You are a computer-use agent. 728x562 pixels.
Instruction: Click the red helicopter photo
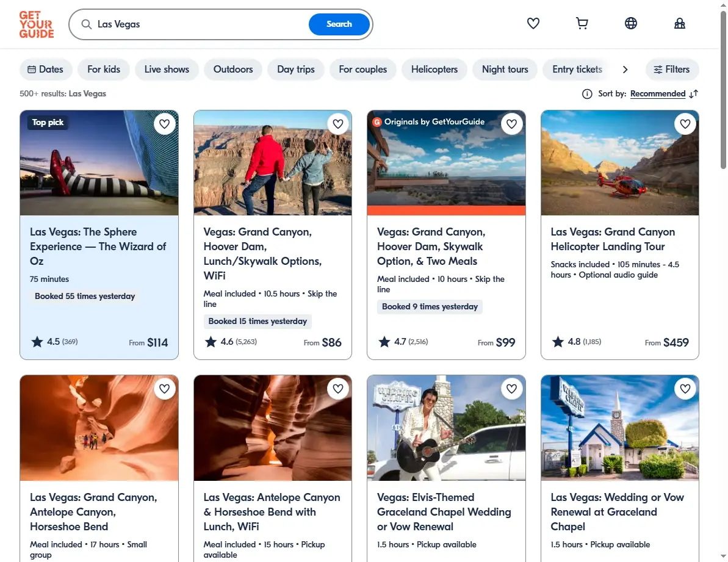[x=620, y=163]
